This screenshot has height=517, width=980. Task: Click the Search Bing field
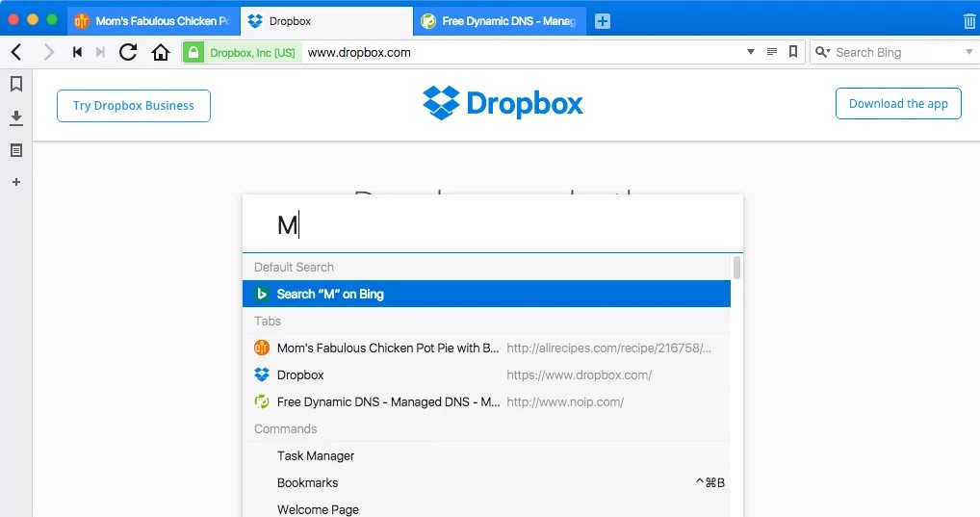pos(897,53)
